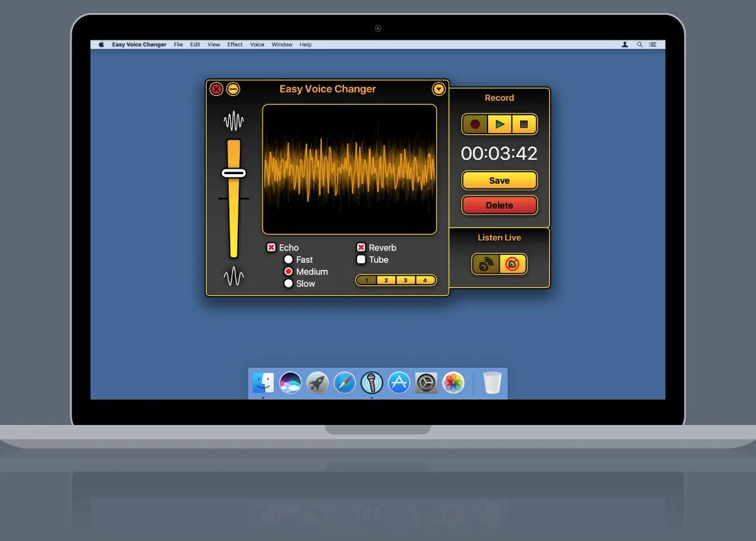Click the high pitch waveform icon

[234, 121]
